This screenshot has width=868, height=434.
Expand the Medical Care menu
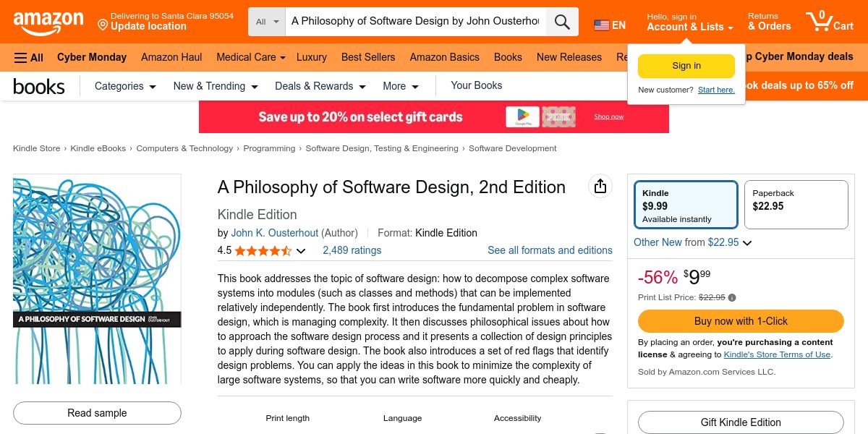click(x=251, y=57)
